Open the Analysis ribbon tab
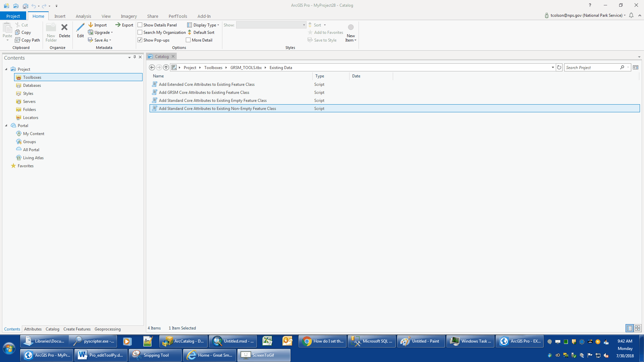 coord(83,16)
